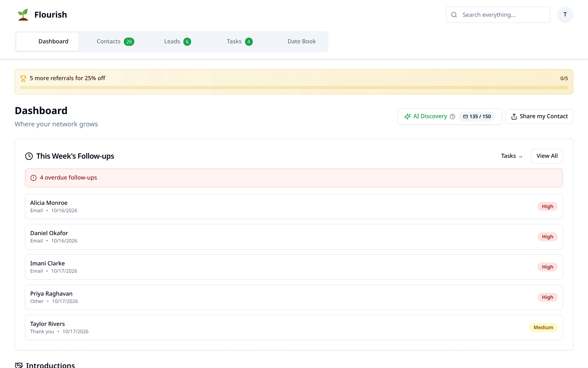
Task: Click the 0/5 referral count
Action: tap(564, 78)
